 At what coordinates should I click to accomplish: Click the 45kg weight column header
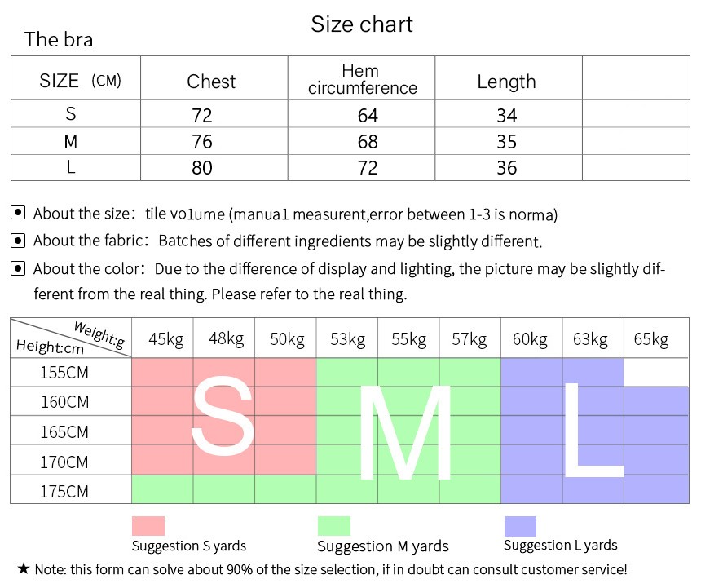pos(165,339)
